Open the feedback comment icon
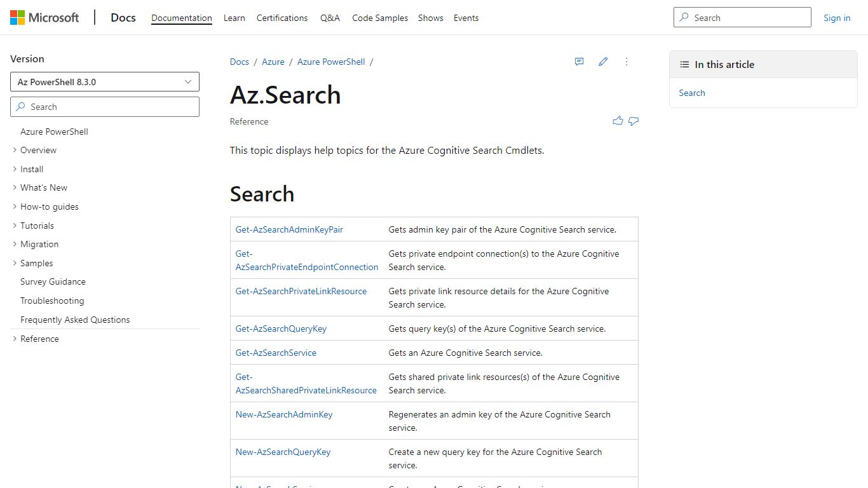The image size is (868, 488). pyautogui.click(x=579, y=62)
